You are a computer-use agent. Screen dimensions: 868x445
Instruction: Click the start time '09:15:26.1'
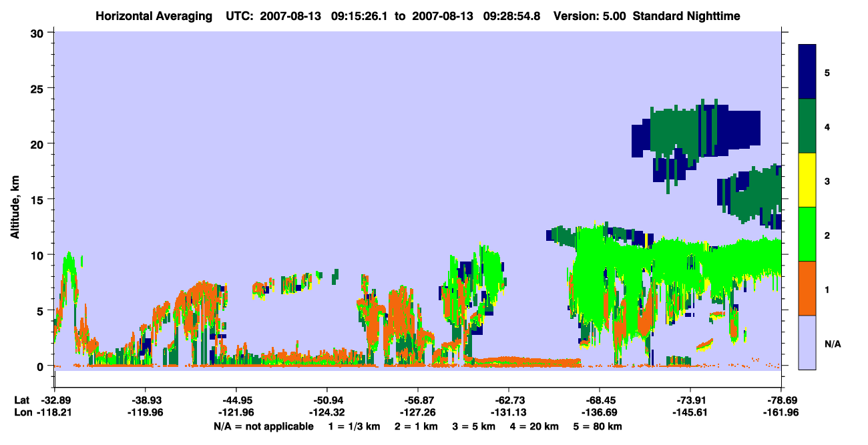[x=358, y=15]
